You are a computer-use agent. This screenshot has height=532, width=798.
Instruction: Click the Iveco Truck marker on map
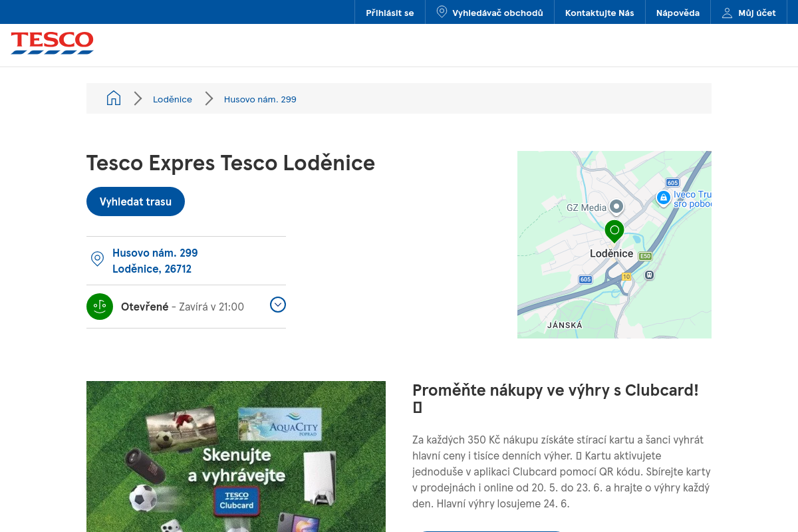click(x=663, y=198)
